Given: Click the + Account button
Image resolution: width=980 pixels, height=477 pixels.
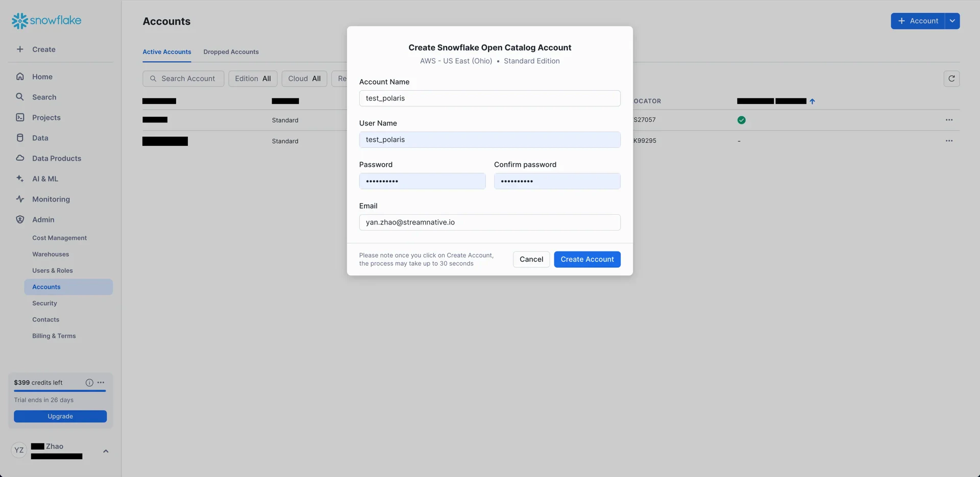Looking at the screenshot, I should [x=918, y=21].
